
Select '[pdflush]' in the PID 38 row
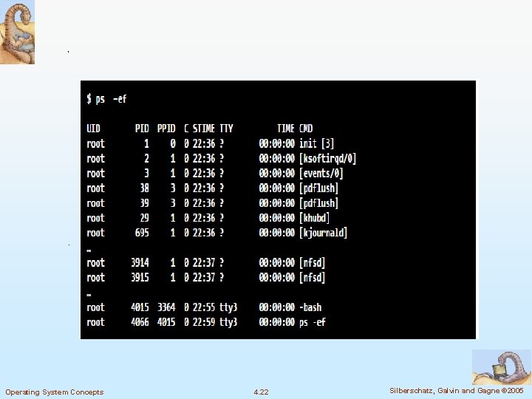[x=319, y=188]
